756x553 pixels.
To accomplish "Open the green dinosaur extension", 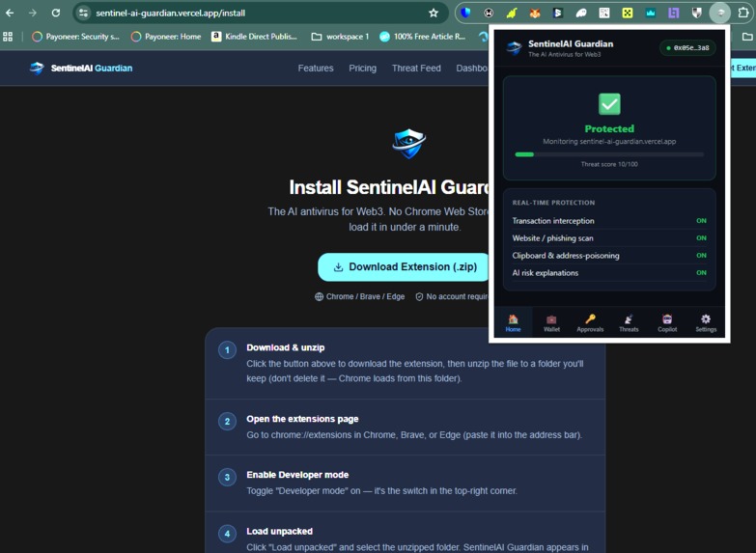I will [x=512, y=13].
